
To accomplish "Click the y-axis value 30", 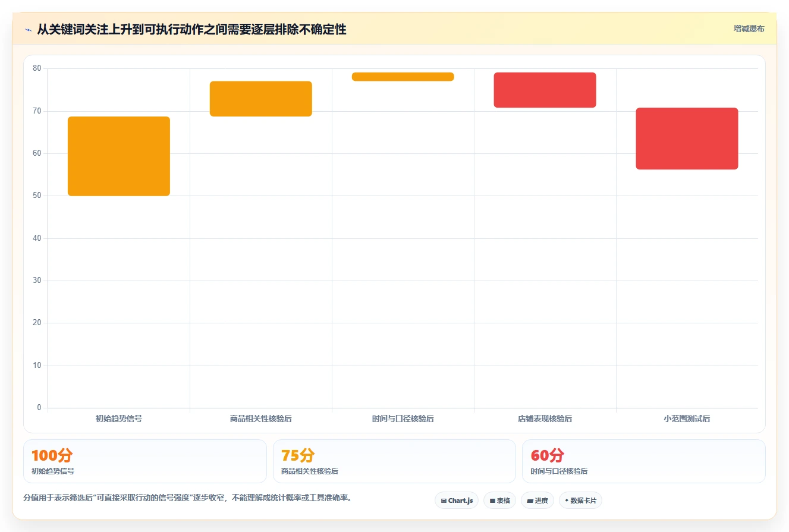I will pyautogui.click(x=37, y=281).
